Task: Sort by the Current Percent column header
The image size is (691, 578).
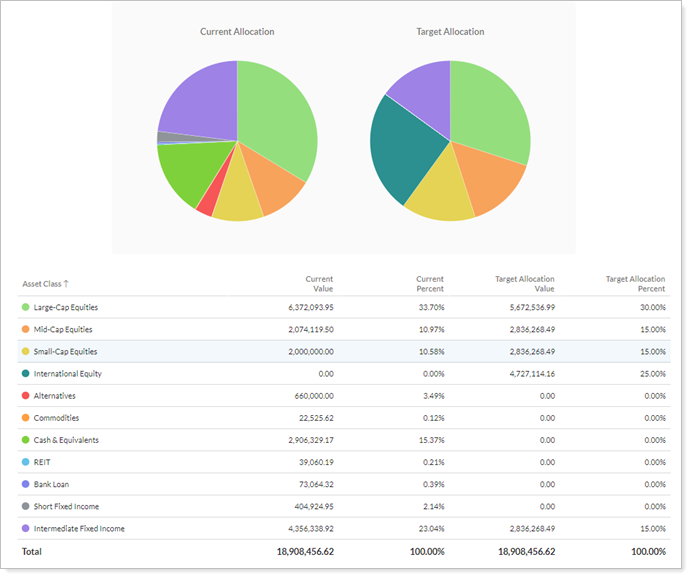Action: pos(429,284)
